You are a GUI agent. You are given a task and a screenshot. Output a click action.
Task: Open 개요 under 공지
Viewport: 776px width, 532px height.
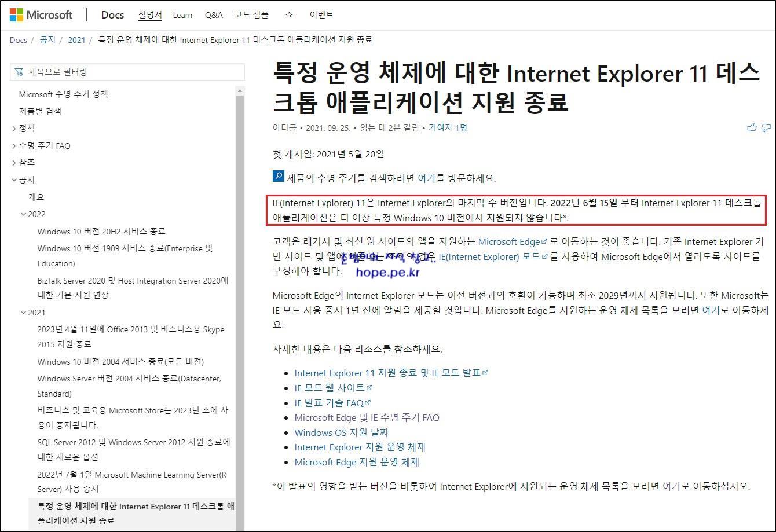[36, 197]
